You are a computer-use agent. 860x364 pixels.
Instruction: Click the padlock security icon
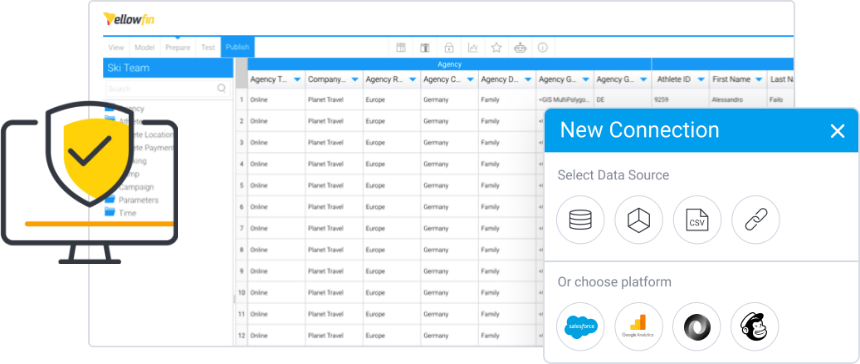coord(449,48)
